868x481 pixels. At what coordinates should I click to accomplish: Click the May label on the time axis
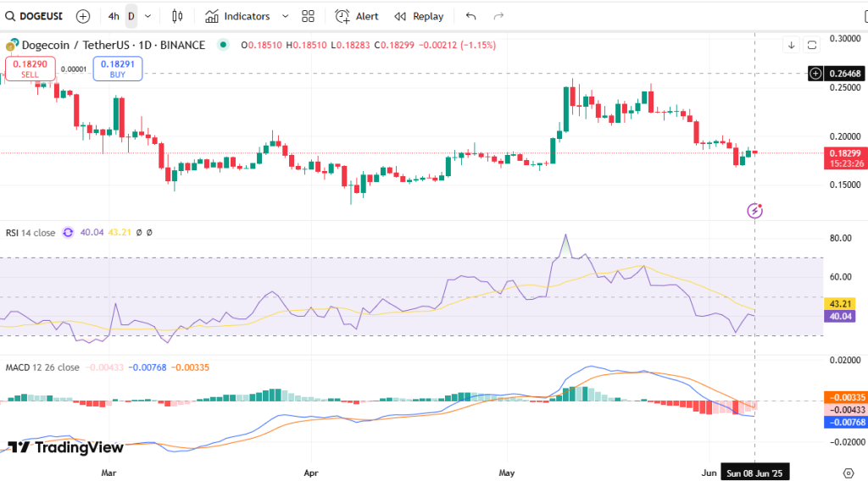point(507,473)
